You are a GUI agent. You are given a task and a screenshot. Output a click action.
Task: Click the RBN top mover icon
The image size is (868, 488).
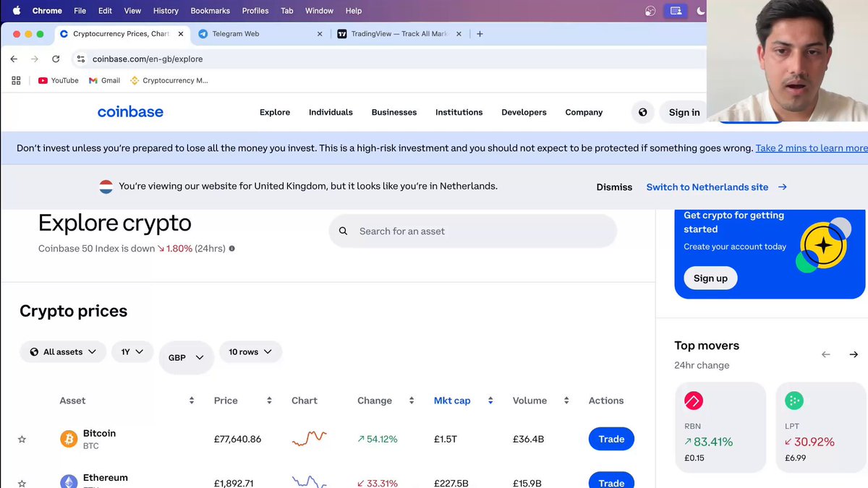(x=693, y=401)
